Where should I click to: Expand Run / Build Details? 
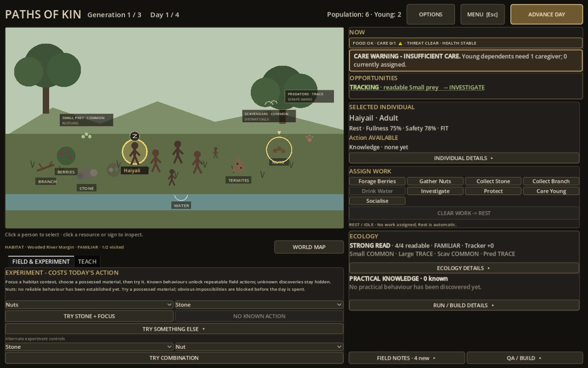point(464,305)
